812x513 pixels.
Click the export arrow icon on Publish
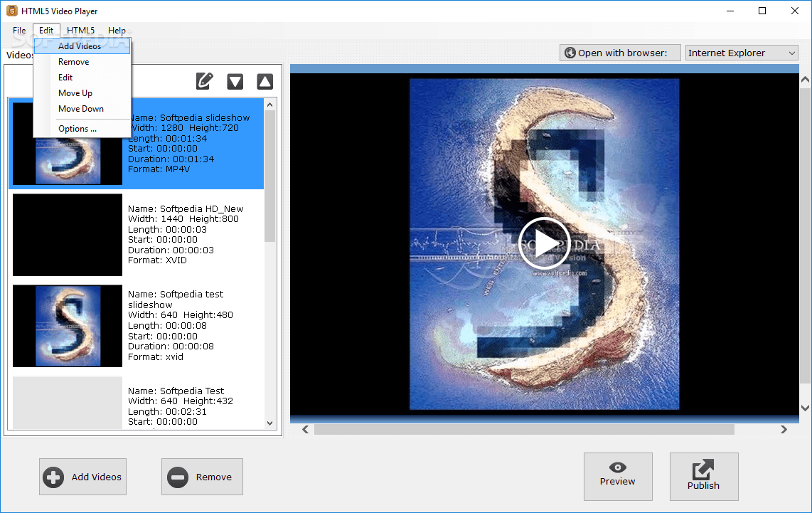[703, 470]
